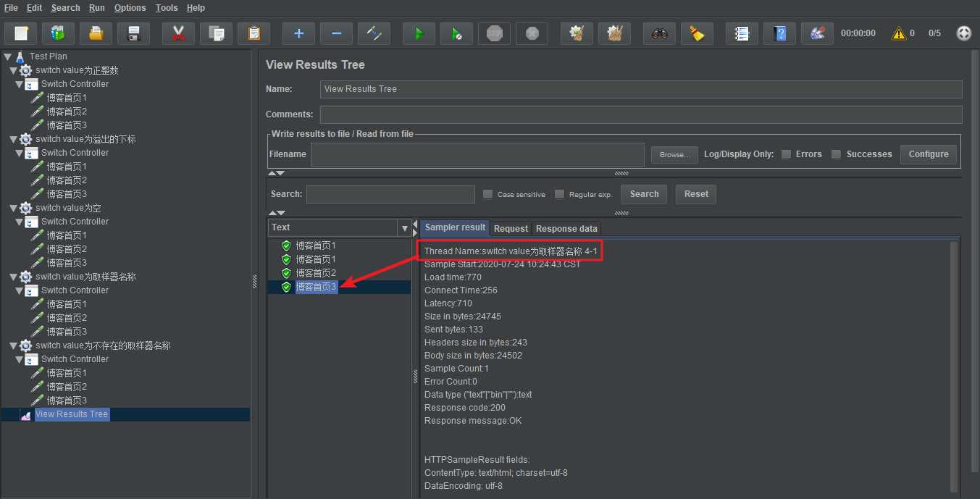Enable Case sensitive search checkbox
Viewport: 980px width, 499px height.
(487, 194)
